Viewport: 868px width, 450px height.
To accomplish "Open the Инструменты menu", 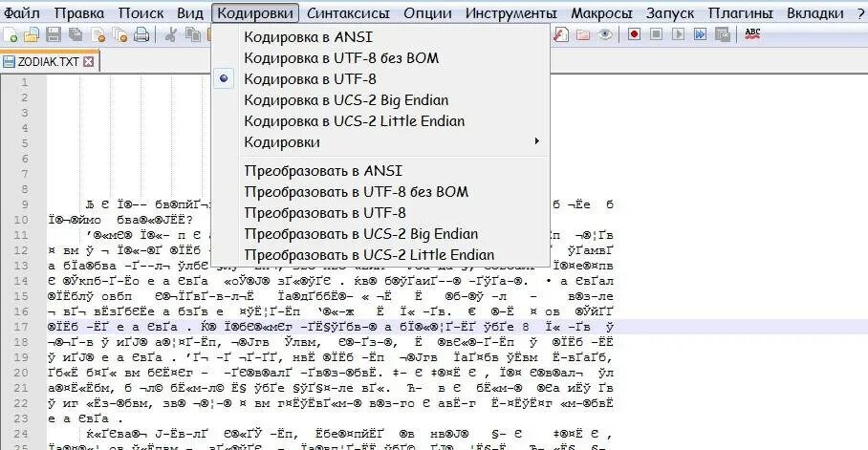I will pos(510,12).
